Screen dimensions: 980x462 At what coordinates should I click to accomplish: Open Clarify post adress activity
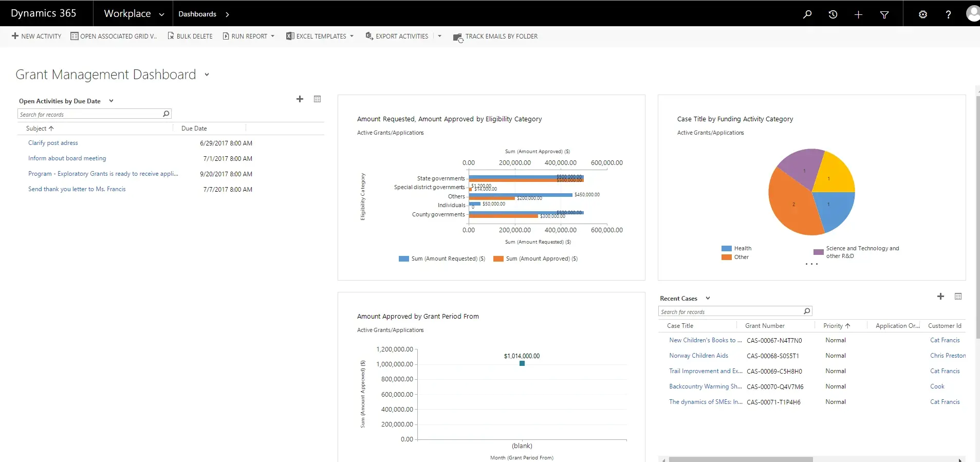(53, 143)
